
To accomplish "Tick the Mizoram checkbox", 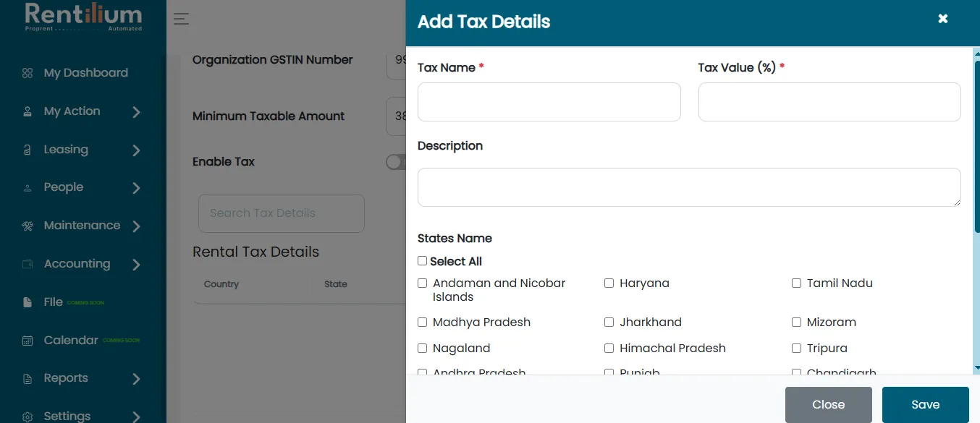I will pos(796,322).
